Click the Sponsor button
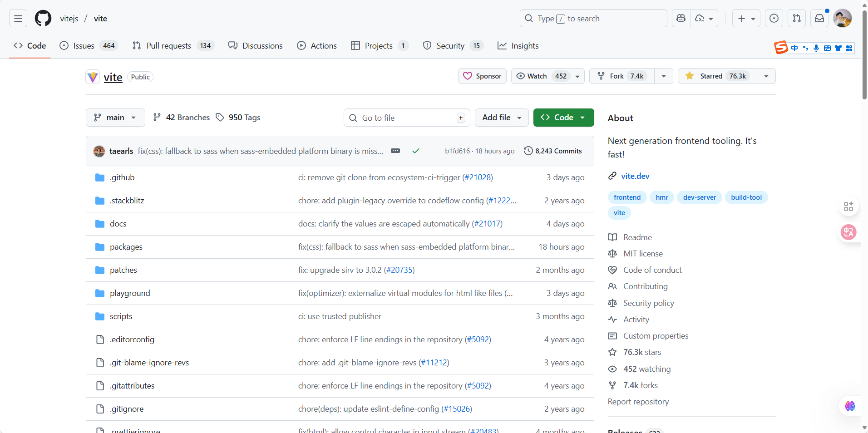This screenshot has height=433, width=868. pyautogui.click(x=482, y=76)
